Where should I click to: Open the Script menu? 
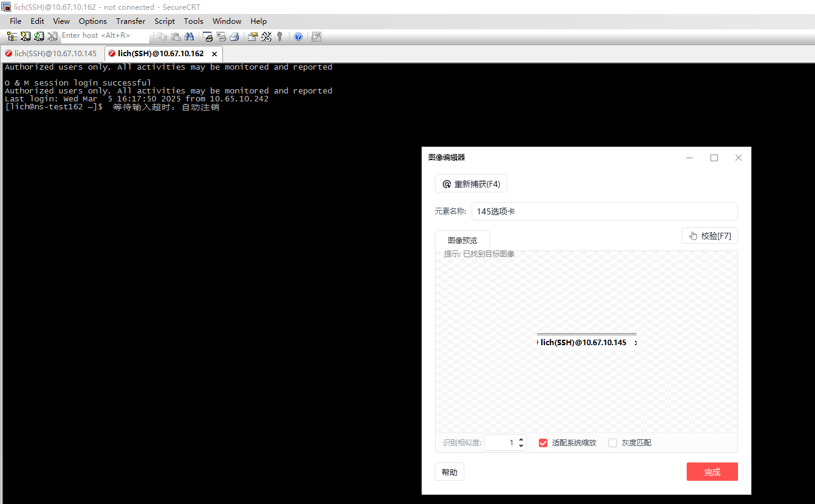(x=165, y=21)
